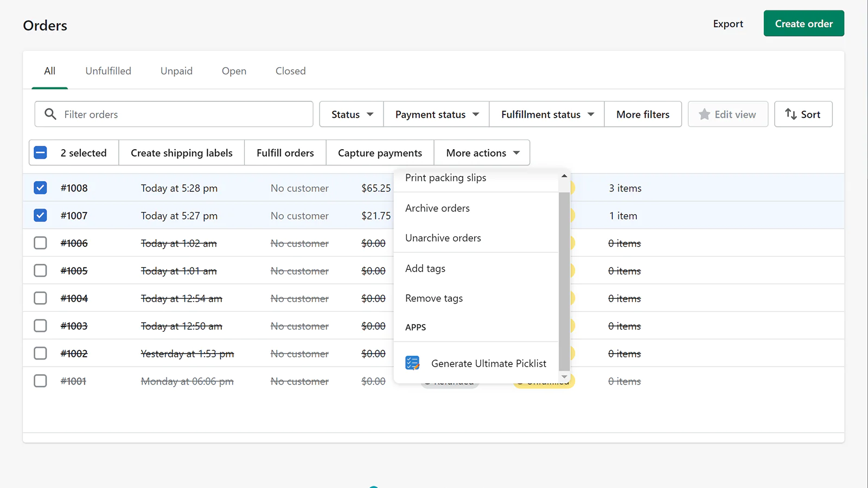Click the scroll up arrow in dropdown menu

click(x=564, y=176)
